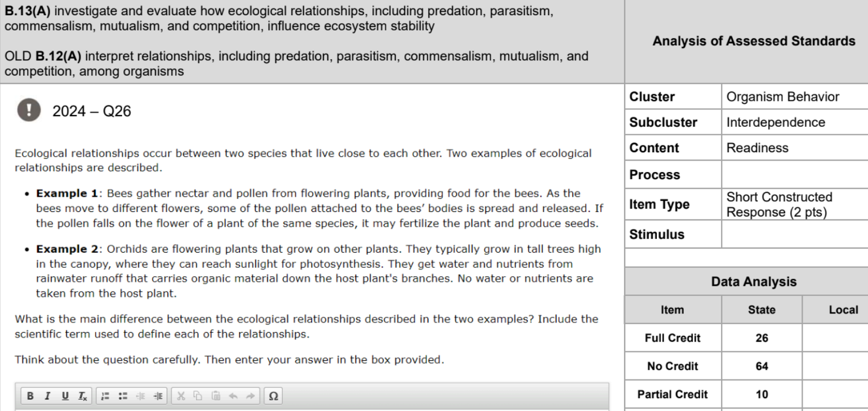Click the Local value cell for Full Credit
Viewport: 868px width, 411px height.
click(x=835, y=338)
